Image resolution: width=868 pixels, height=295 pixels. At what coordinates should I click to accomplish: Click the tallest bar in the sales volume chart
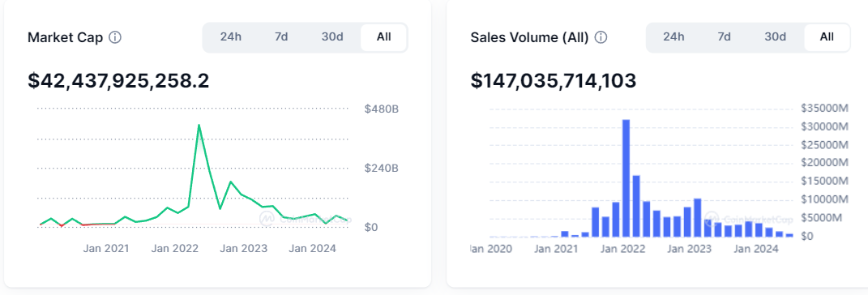[x=626, y=178]
